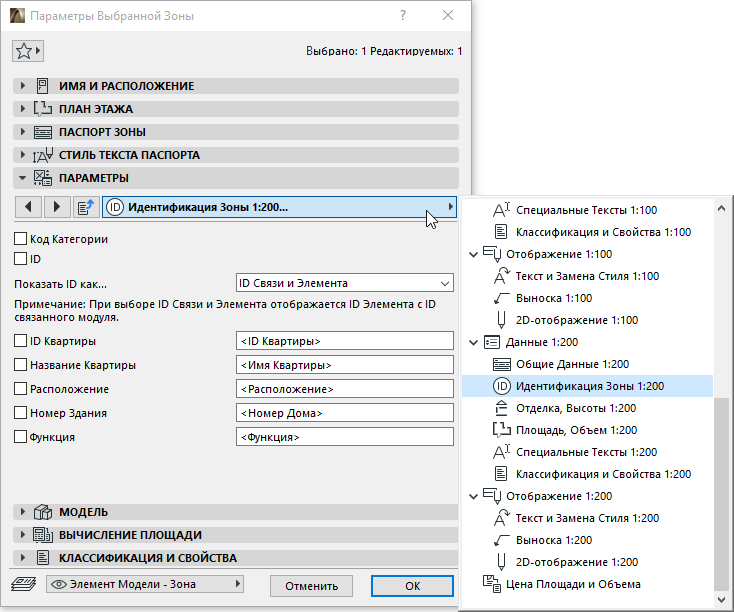The height and width of the screenshot is (612, 734).
Task: Expand ВЫЧИСЛЕНИЕ ПЛОЩАДИ panel arrow
Action: coord(22,535)
